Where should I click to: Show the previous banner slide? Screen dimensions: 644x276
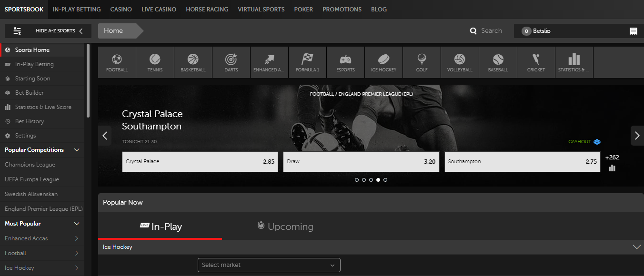[x=105, y=136]
